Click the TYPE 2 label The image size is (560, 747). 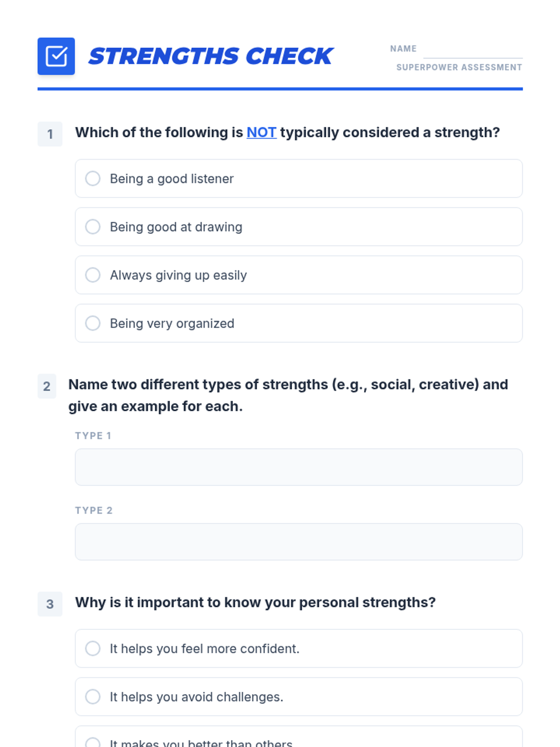[94, 510]
